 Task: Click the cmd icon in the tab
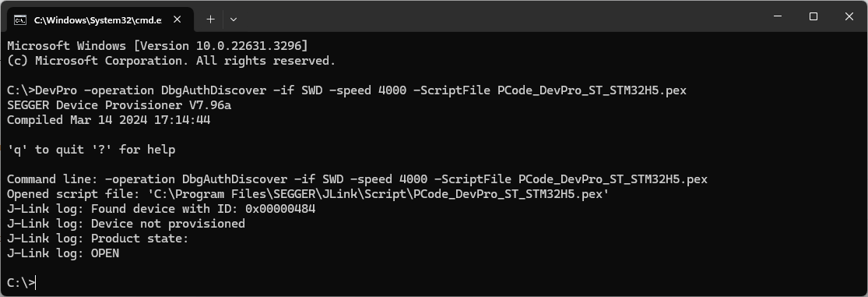[x=20, y=20]
